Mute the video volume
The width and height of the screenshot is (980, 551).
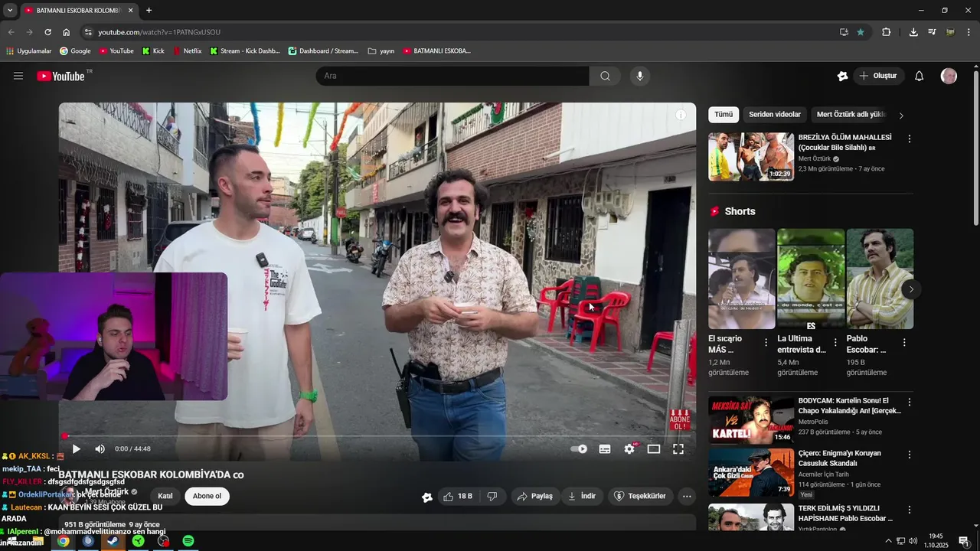point(100,449)
